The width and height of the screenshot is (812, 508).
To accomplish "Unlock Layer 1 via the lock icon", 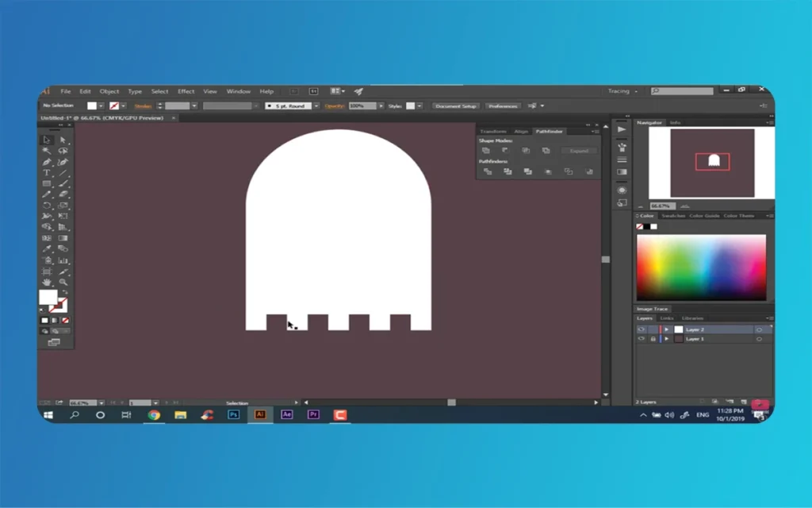I will point(652,339).
